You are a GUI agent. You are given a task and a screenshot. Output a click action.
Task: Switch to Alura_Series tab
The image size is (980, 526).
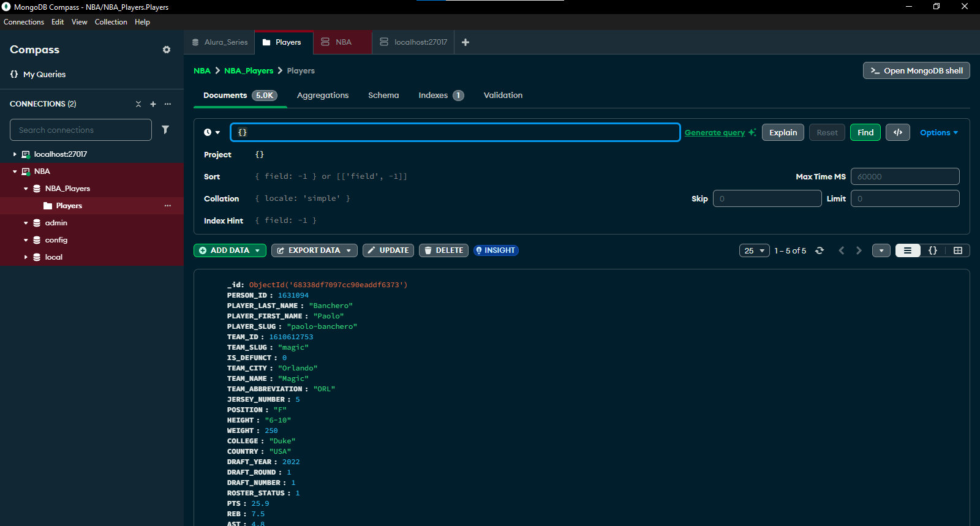[219, 42]
